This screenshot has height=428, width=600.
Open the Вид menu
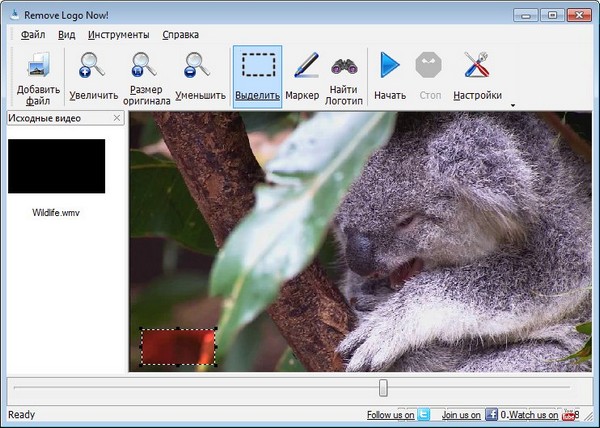click(67, 34)
